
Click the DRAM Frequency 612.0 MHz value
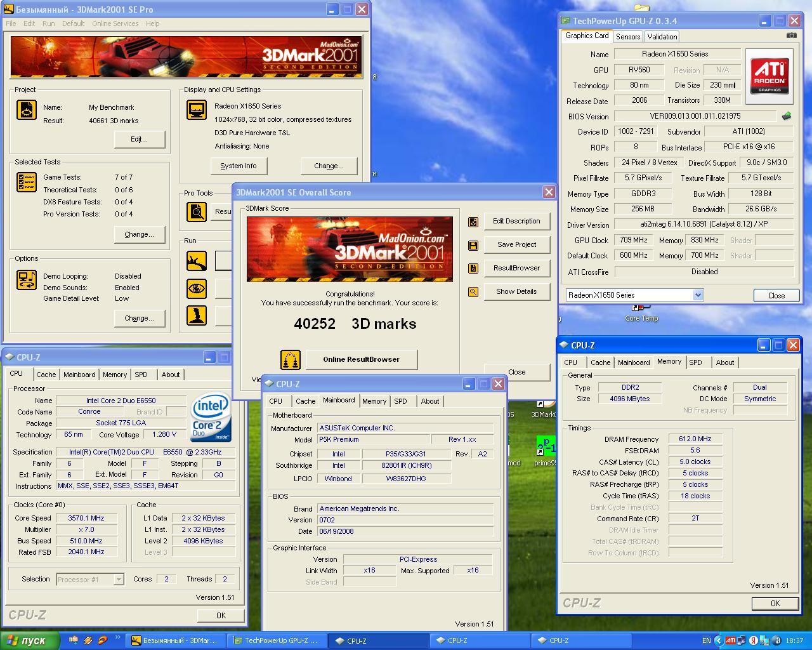[695, 439]
